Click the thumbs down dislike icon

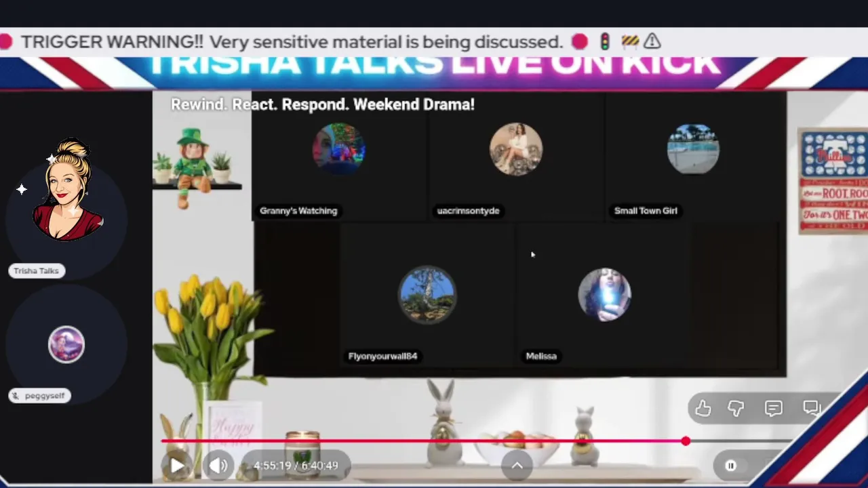pos(736,408)
